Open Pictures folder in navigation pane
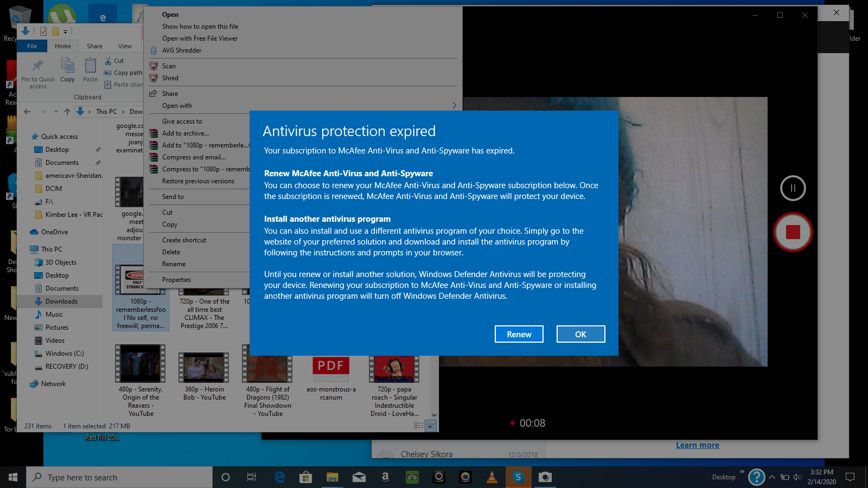This screenshot has width=868, height=488. (56, 328)
